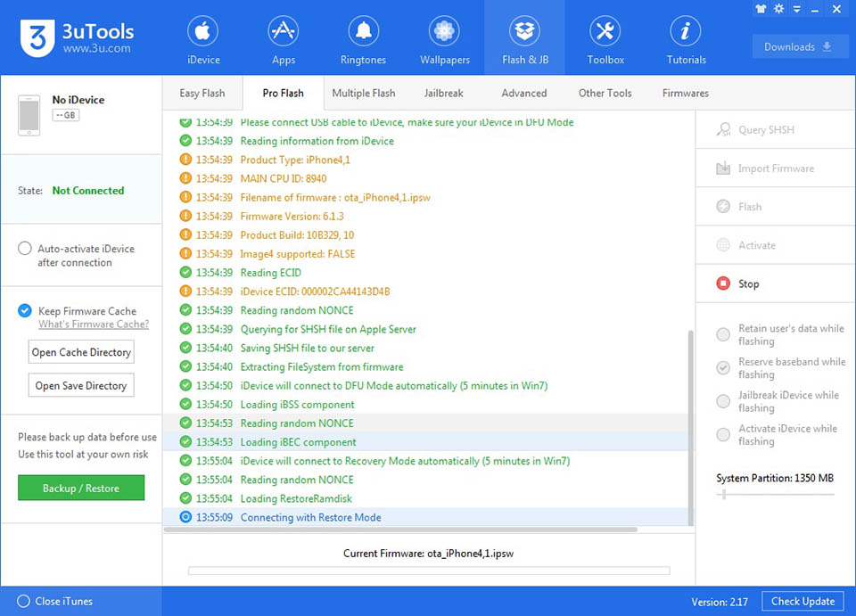The width and height of the screenshot is (856, 616).
Task: Click the Backup / Restore button
Action: (81, 489)
